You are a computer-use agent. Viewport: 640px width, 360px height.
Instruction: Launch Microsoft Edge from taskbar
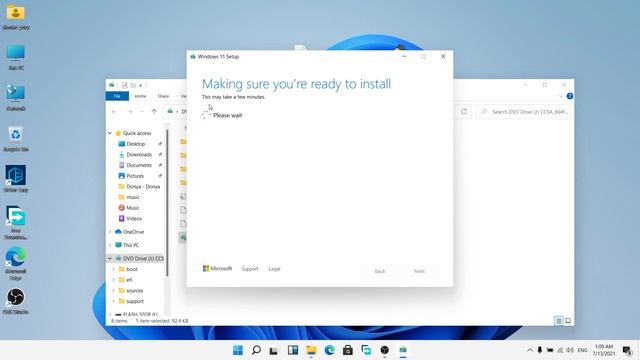(329, 350)
